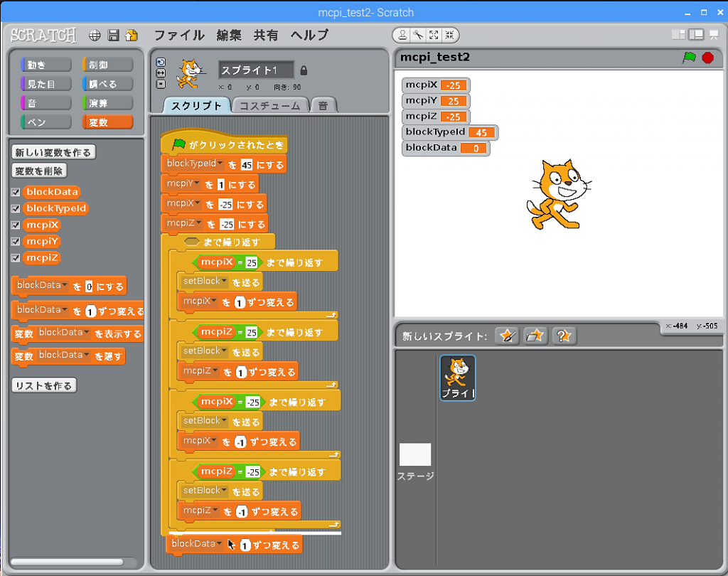
Task: Open the ヘルプ menu
Action: [x=310, y=36]
